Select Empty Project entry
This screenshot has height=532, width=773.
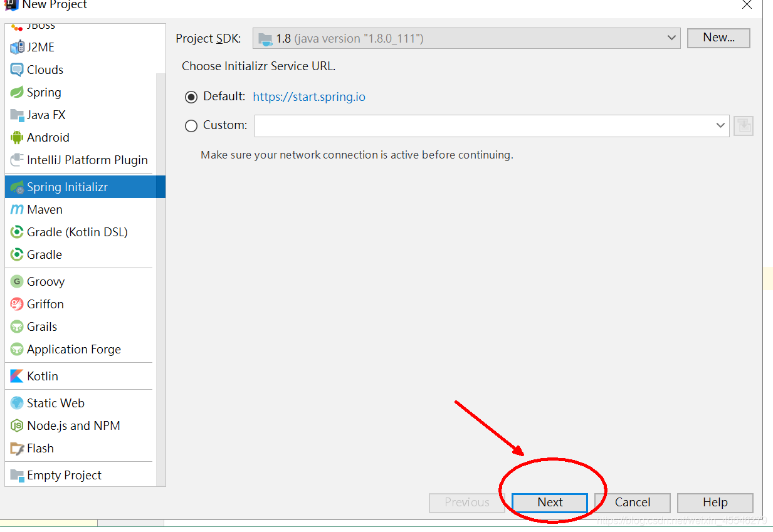click(x=85, y=475)
